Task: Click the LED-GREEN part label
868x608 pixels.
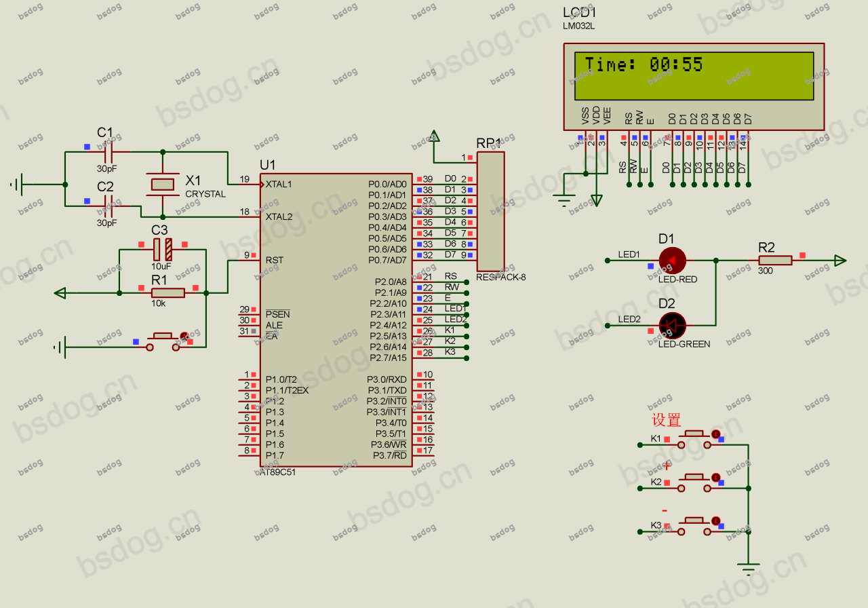Action: (x=684, y=344)
